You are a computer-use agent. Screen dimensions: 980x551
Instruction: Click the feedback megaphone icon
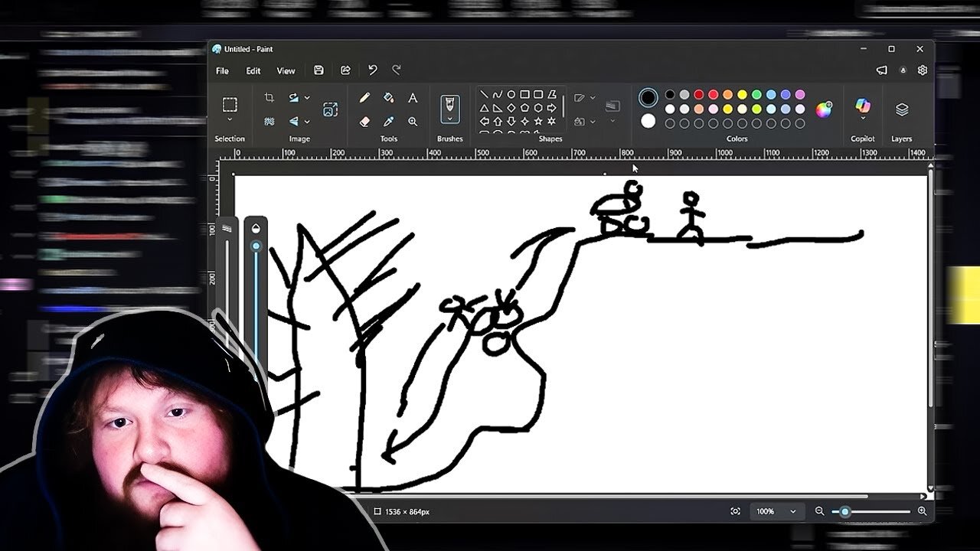(882, 70)
